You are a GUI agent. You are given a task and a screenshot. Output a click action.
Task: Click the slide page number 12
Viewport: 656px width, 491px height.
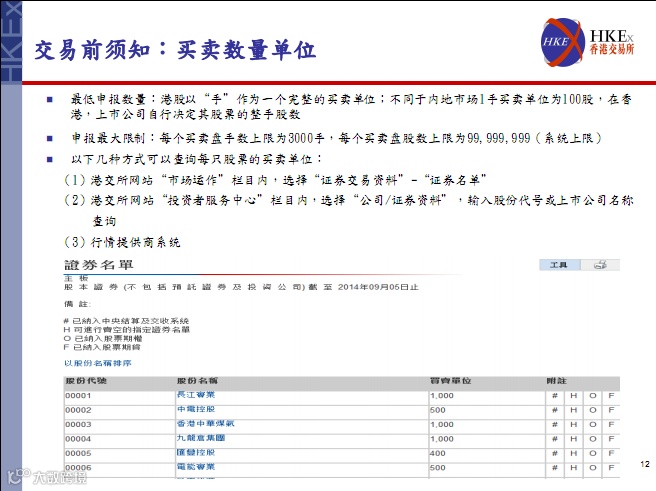tap(645, 463)
